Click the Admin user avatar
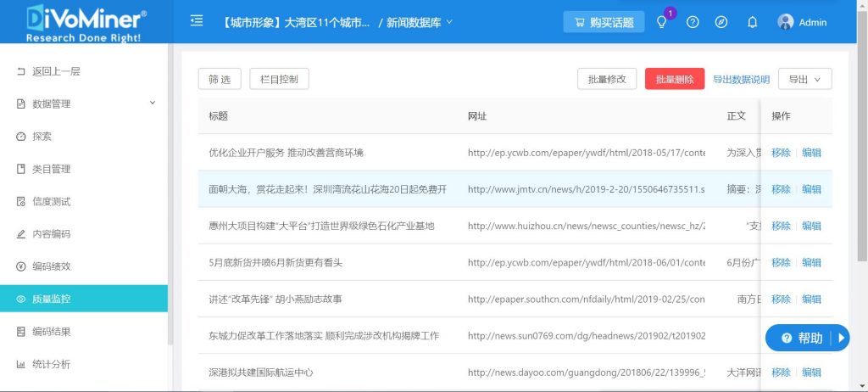Viewport: 868px width, 392px height. pos(786,22)
